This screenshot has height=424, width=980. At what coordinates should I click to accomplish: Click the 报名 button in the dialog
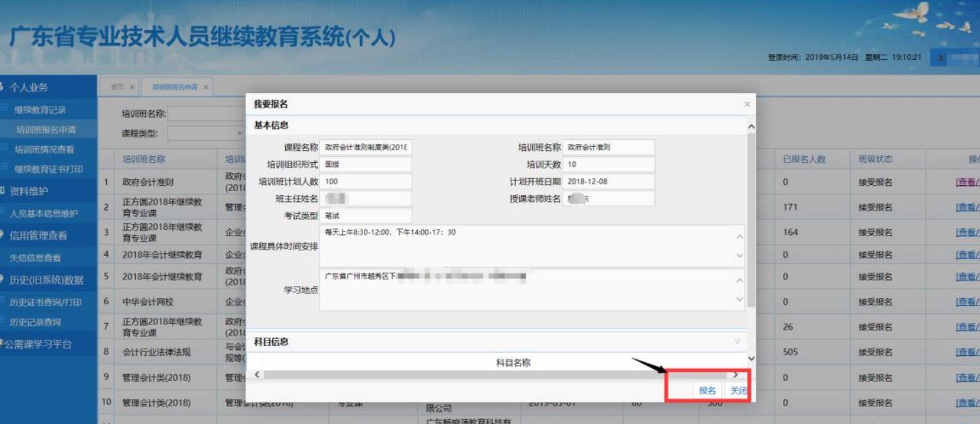tap(707, 391)
